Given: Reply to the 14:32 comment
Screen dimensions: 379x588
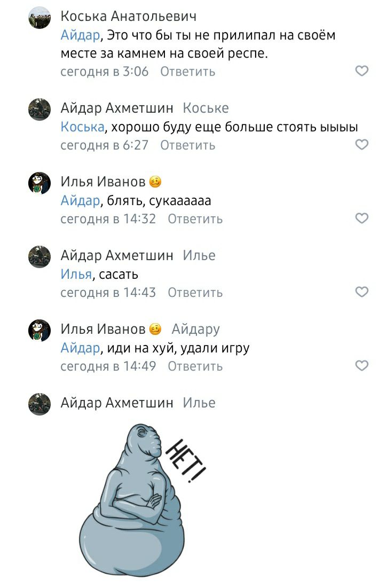Looking at the screenshot, I should pyautogui.click(x=195, y=218).
